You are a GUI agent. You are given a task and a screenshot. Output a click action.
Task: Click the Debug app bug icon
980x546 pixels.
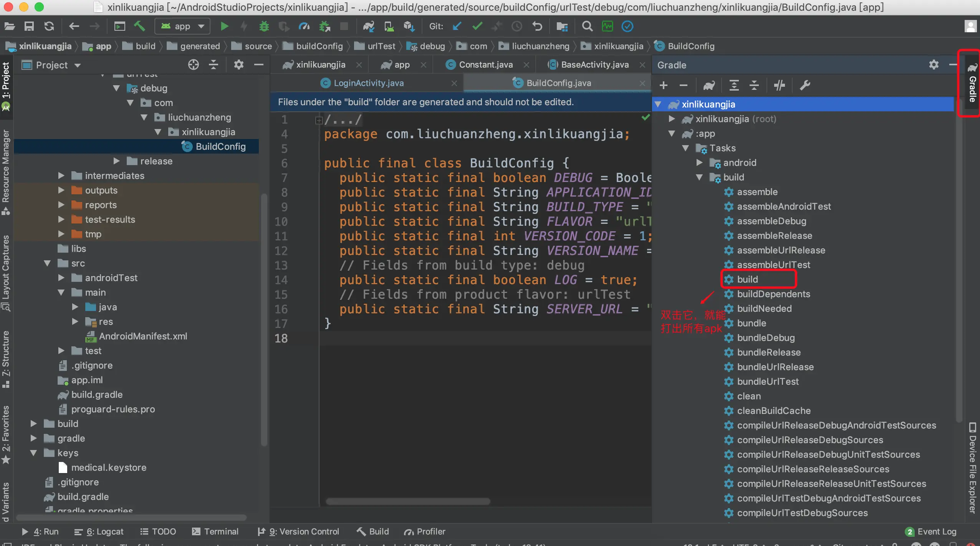(x=264, y=26)
